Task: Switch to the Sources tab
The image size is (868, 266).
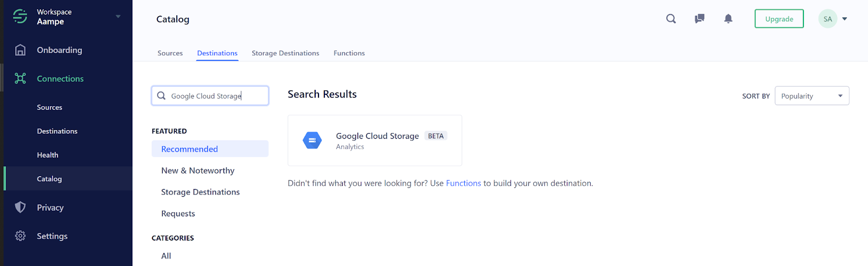Action: tap(170, 53)
